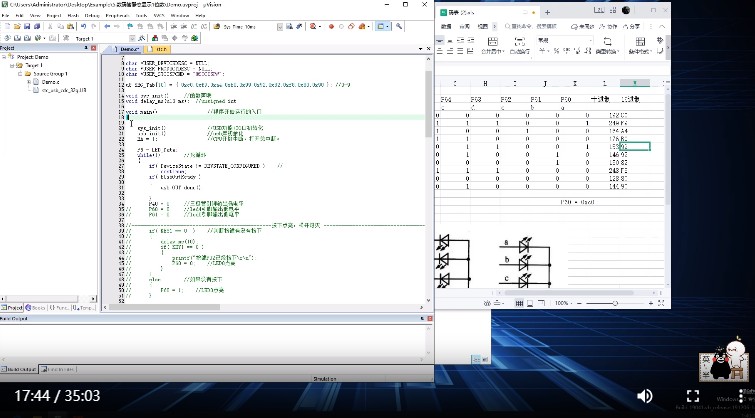This screenshot has width=755, height=418.
Task: Cut selection with the scissors icon
Action: pyautogui.click(x=50, y=26)
